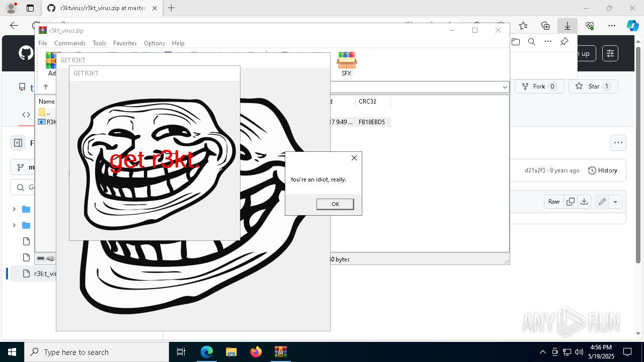Select the parent folder '..' row

[x=46, y=113]
